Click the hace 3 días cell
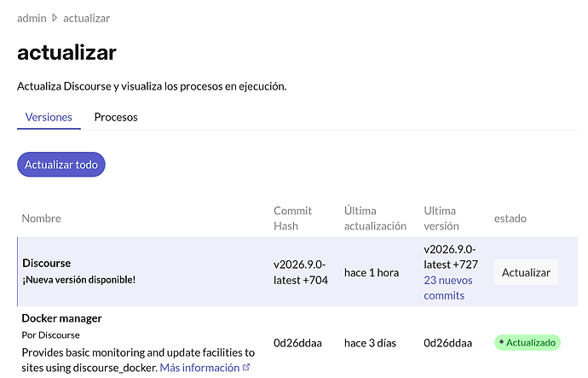The height and width of the screenshot is (378, 588). (370, 343)
